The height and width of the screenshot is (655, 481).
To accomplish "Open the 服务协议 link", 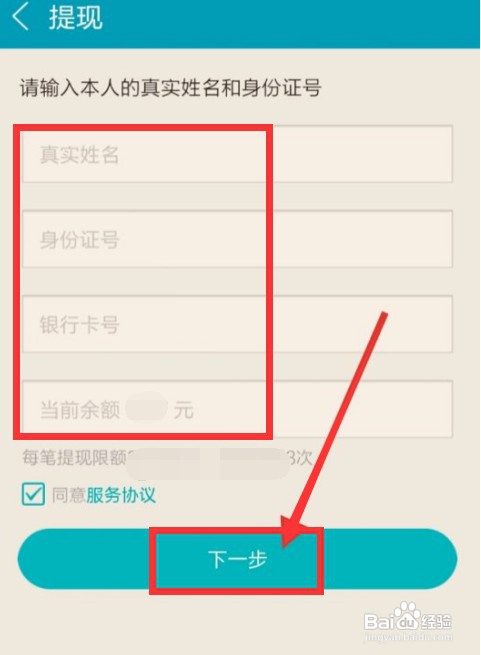I will click(x=121, y=495).
